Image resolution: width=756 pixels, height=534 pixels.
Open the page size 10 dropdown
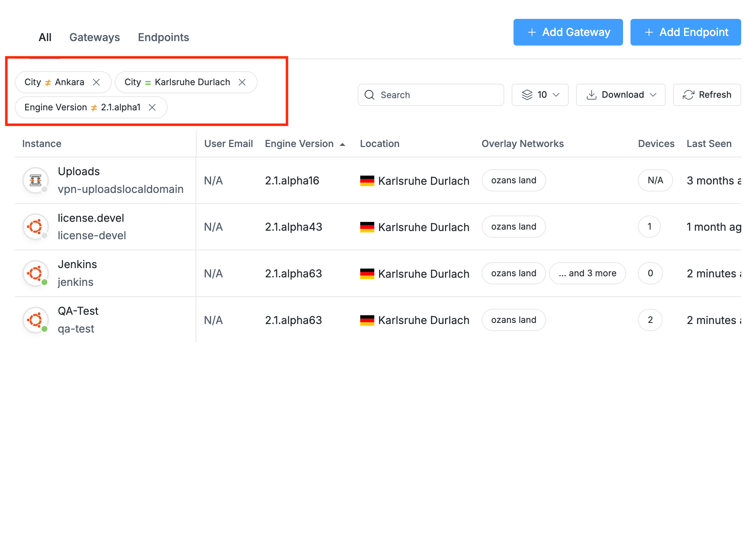540,95
